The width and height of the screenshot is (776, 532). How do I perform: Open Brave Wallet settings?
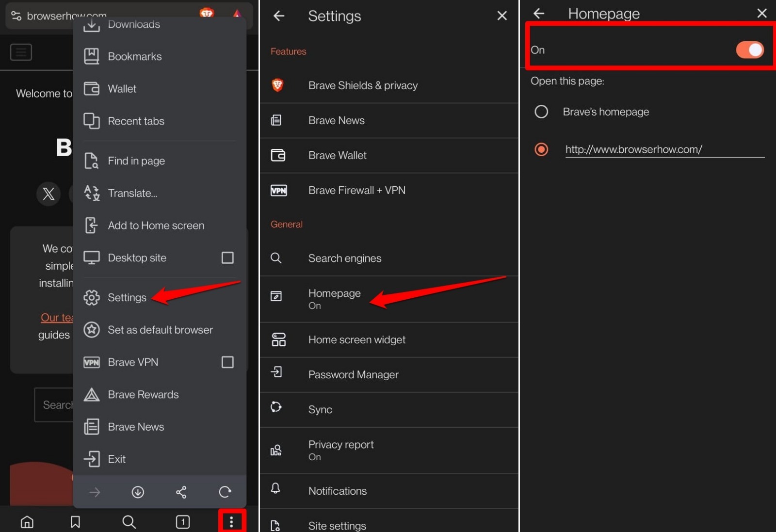(x=389, y=155)
